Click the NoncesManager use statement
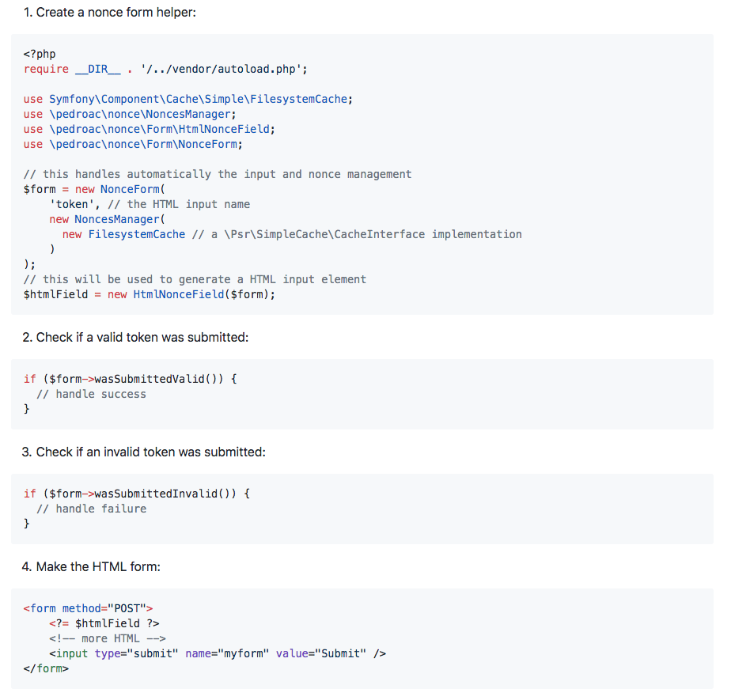 tap(130, 114)
